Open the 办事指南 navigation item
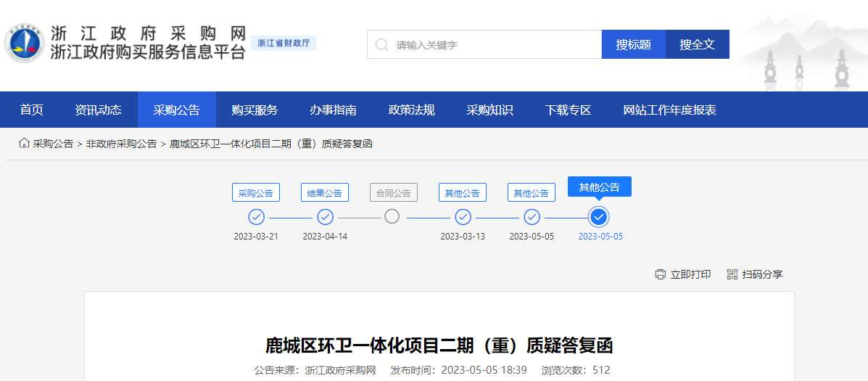This screenshot has width=868, height=381. (x=333, y=110)
